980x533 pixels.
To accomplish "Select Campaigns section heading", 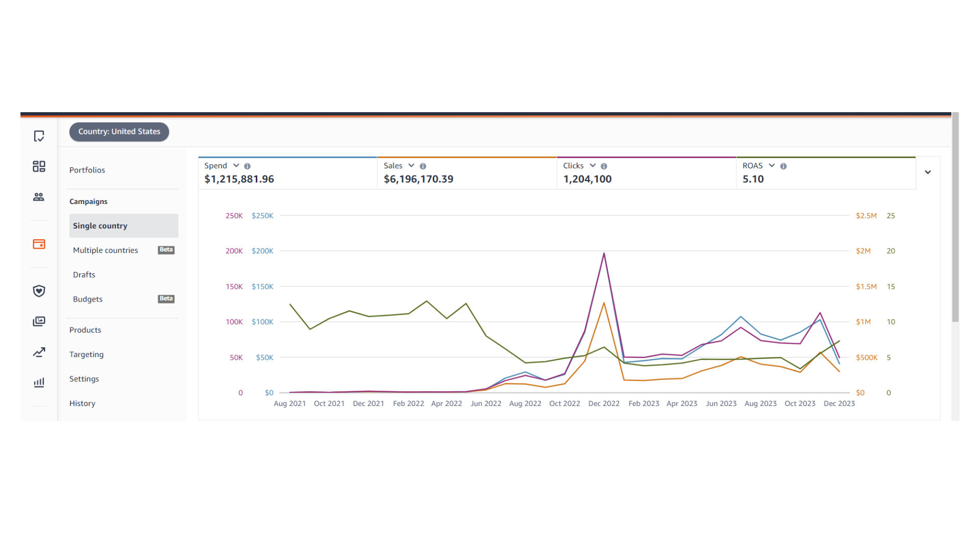I will [x=88, y=201].
